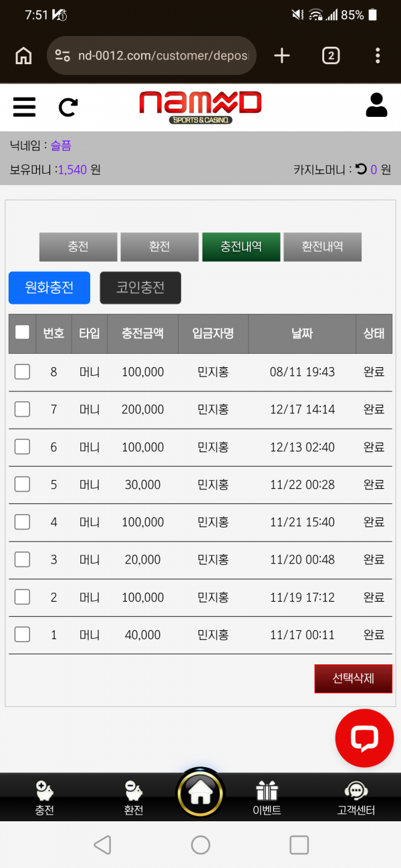Image resolution: width=401 pixels, height=868 pixels.
Task: Tick checkbox for deposit number 1
Action: pyautogui.click(x=22, y=634)
